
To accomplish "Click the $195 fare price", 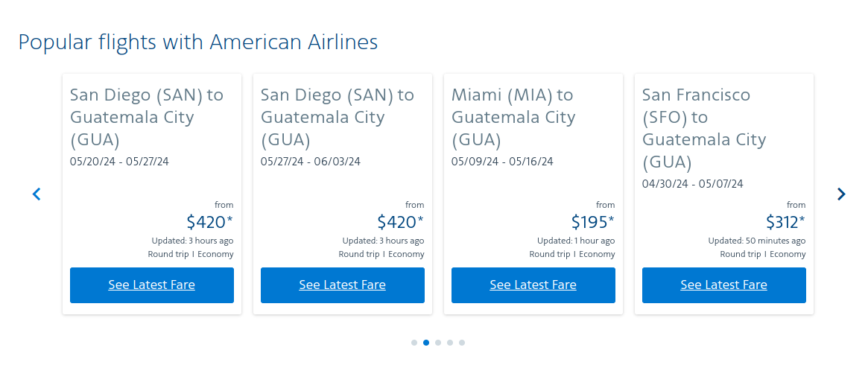I will pyautogui.click(x=592, y=222).
